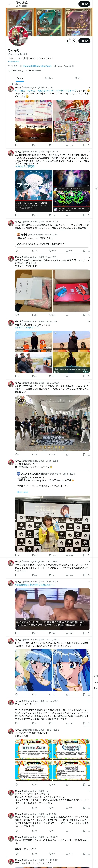
Task: Open the more menu on pinned post
Action: pyautogui.click(x=89, y=87)
